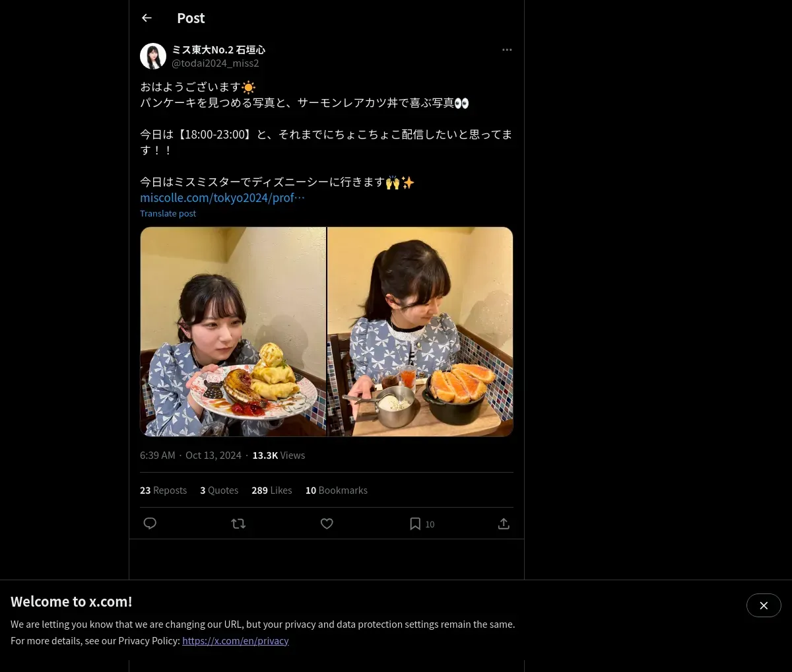
Task: View the salmon katsu photo on right
Action: pos(420,331)
